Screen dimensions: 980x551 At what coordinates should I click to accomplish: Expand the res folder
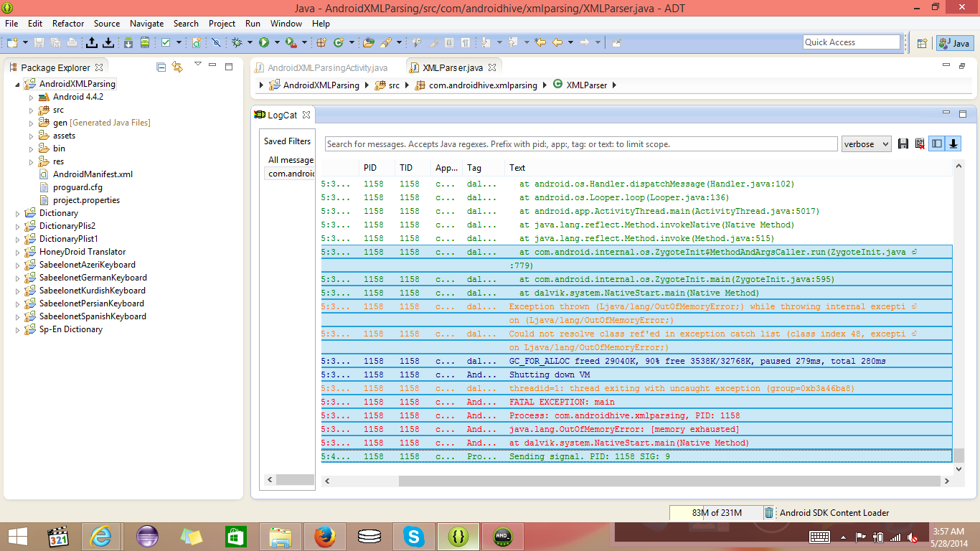tap(32, 161)
